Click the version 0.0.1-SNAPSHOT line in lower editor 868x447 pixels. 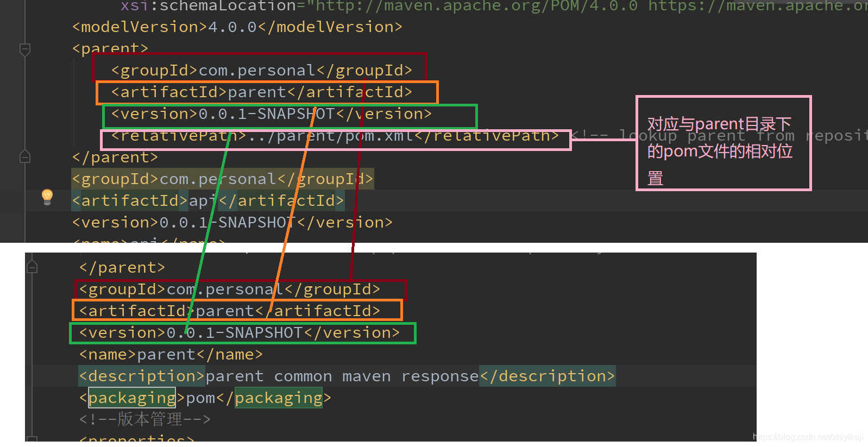[x=240, y=333]
